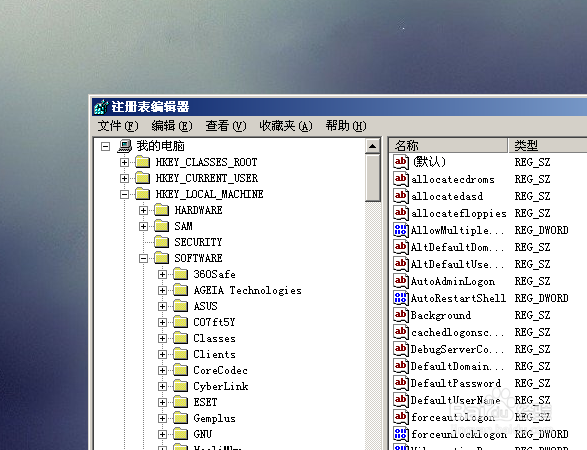
Task: Expand HKEY_CLASSES_ROOT node
Action: pos(124,162)
